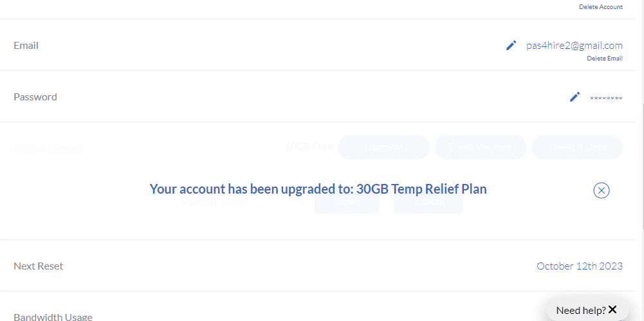Viewport: 644px width, 321px height.
Task: Click the page's vertical scrollbar
Action: point(641,96)
